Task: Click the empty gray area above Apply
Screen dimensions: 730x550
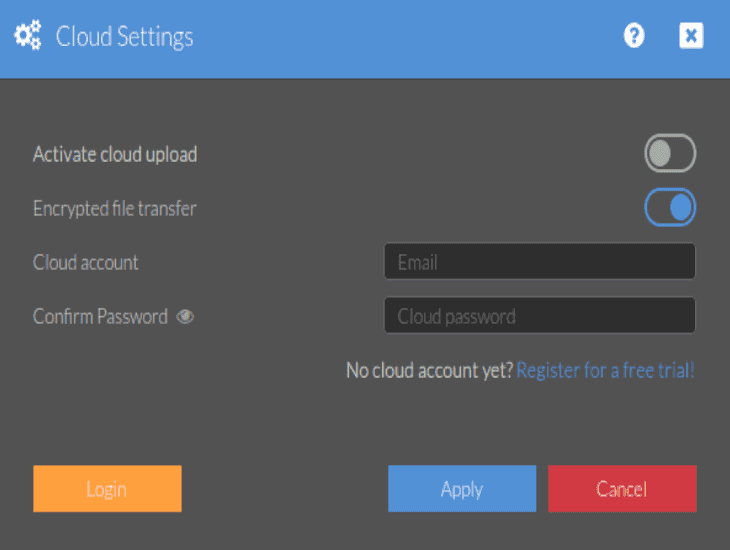Action: [460, 425]
